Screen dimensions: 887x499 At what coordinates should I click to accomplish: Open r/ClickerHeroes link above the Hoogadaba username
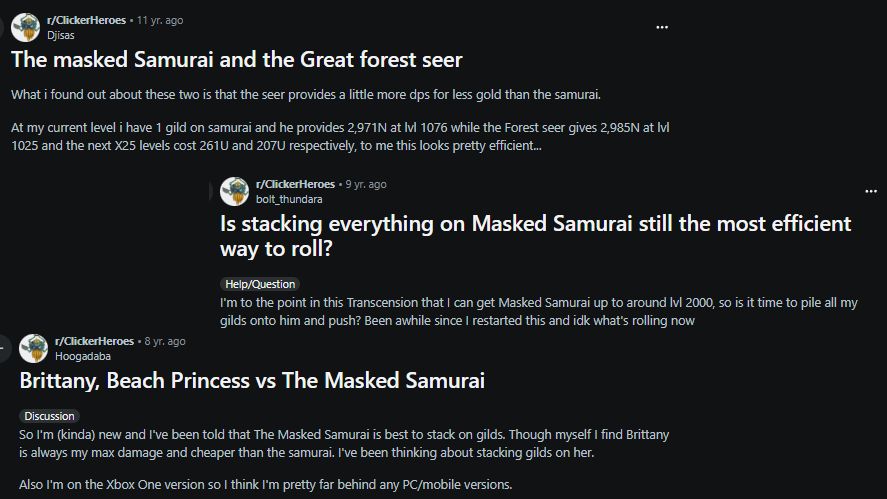pyautogui.click(x=96, y=341)
